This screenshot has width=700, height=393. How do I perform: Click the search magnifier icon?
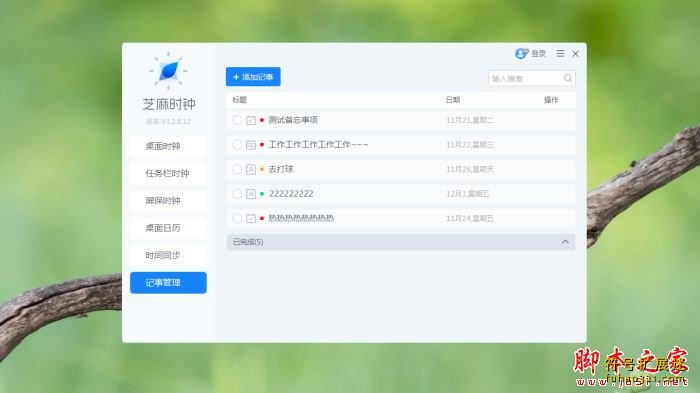[x=567, y=78]
